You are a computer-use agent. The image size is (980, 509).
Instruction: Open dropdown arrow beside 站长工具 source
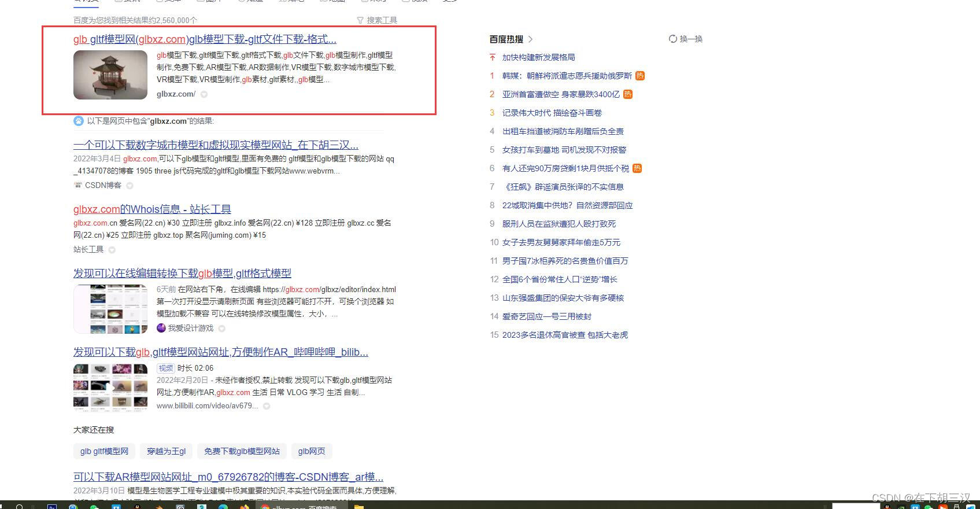[x=112, y=250]
